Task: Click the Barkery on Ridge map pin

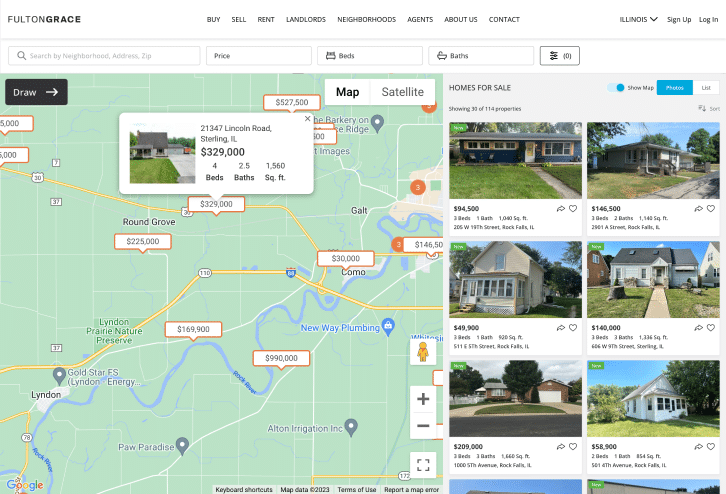Action: pyautogui.click(x=378, y=123)
